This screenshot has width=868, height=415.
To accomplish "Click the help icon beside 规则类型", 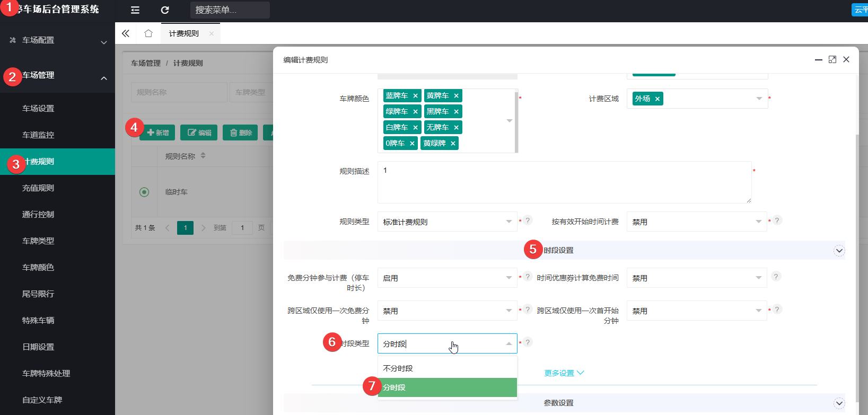I will 528,220.
